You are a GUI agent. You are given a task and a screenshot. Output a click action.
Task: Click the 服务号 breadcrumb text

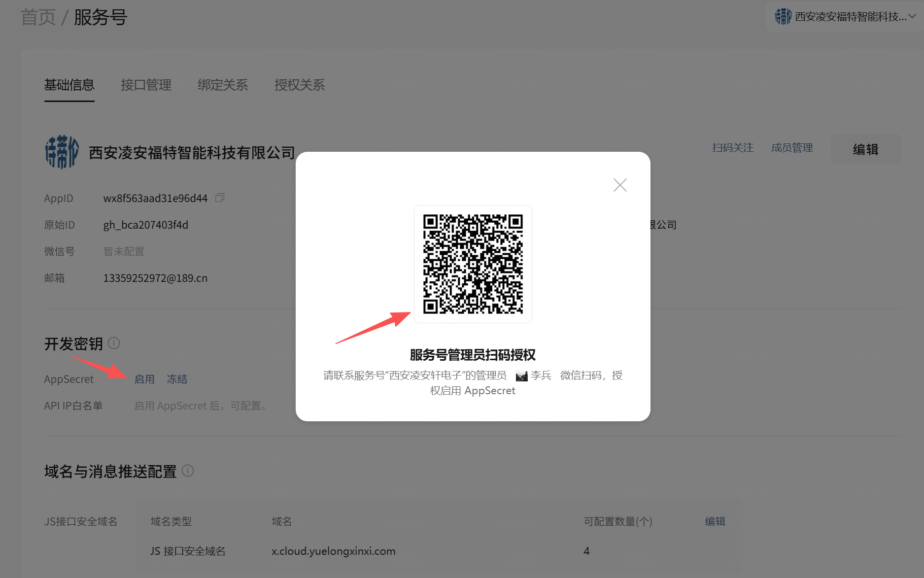tap(101, 17)
